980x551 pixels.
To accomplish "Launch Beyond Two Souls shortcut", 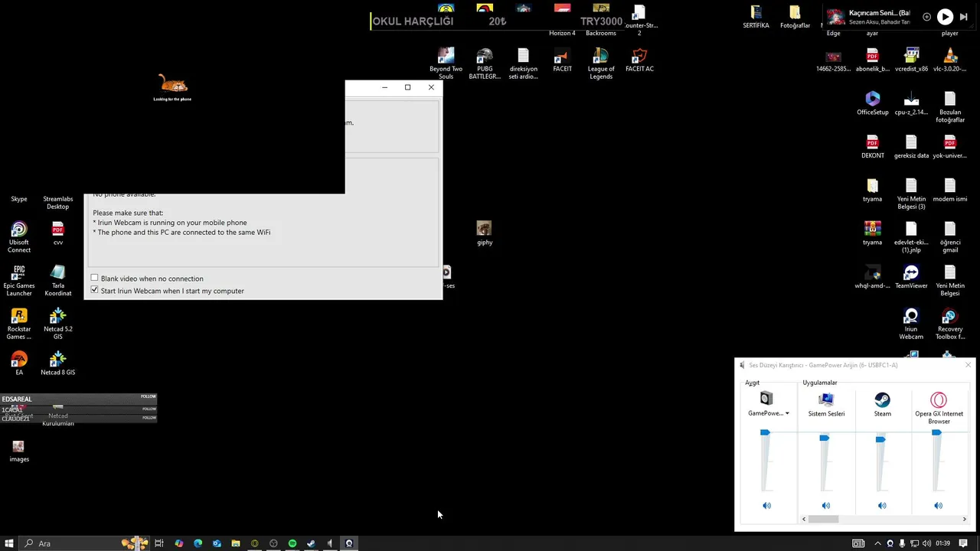I will point(446,64).
